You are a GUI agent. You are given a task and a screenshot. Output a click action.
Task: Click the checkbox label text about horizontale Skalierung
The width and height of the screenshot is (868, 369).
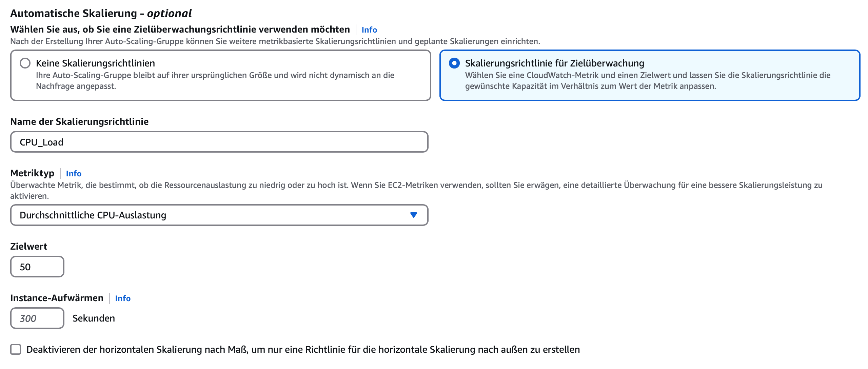303,350
